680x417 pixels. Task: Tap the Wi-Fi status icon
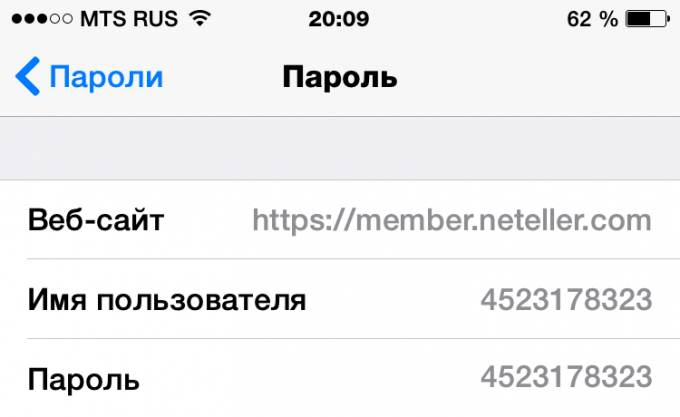pos(199,18)
